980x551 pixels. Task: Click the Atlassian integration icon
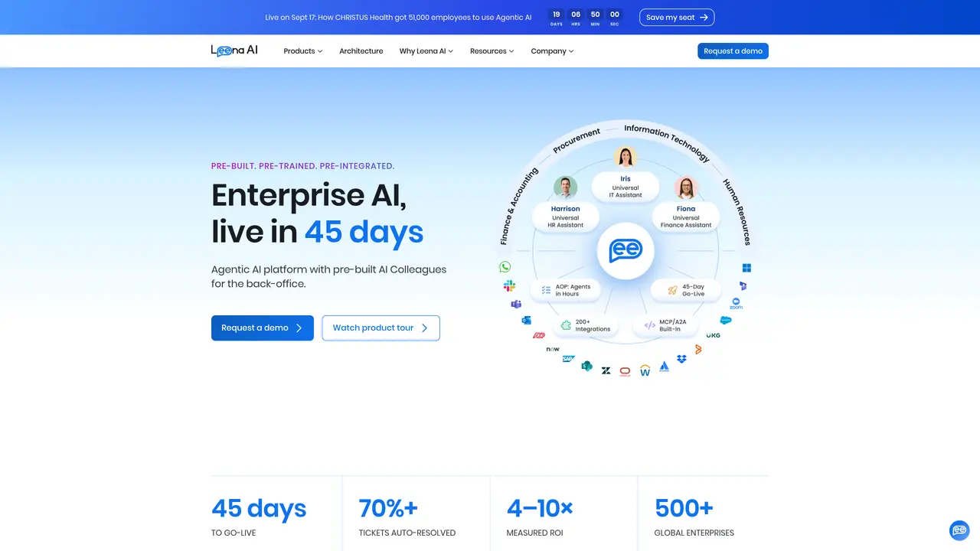665,367
